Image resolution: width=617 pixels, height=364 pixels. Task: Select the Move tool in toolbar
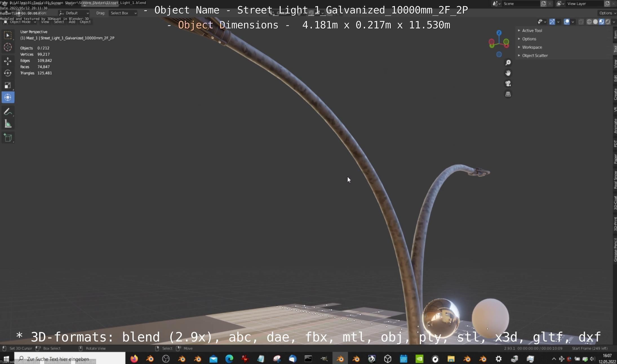[x=8, y=61]
